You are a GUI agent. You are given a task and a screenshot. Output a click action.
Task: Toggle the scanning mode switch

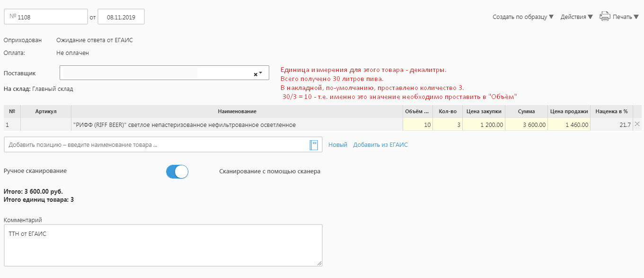(177, 171)
